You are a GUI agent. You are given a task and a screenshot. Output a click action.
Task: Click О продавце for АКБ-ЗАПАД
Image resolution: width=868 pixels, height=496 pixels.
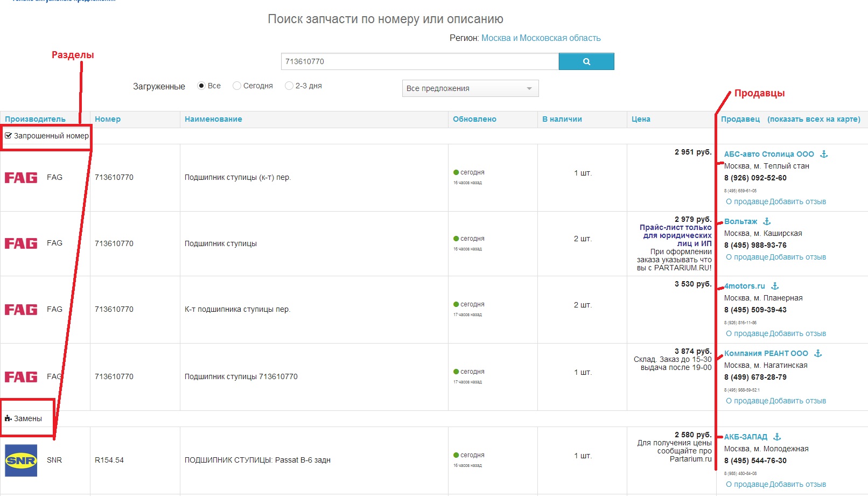tap(747, 484)
